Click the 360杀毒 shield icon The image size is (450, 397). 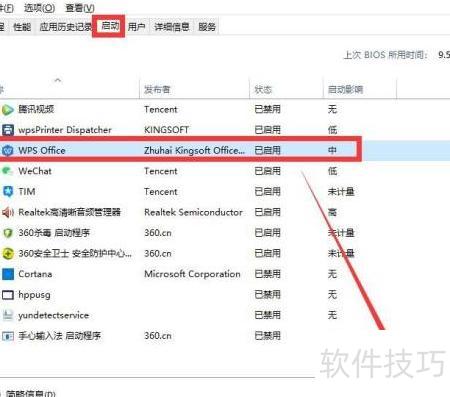[x=7, y=233]
